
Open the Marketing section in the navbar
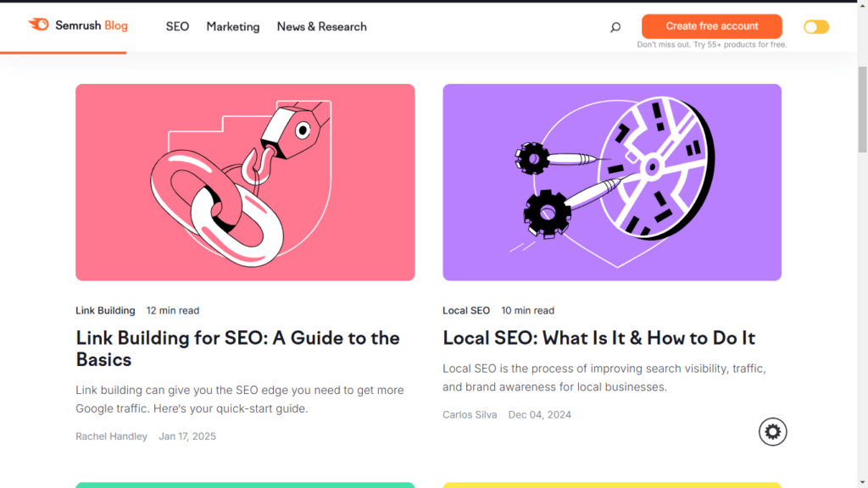click(232, 26)
